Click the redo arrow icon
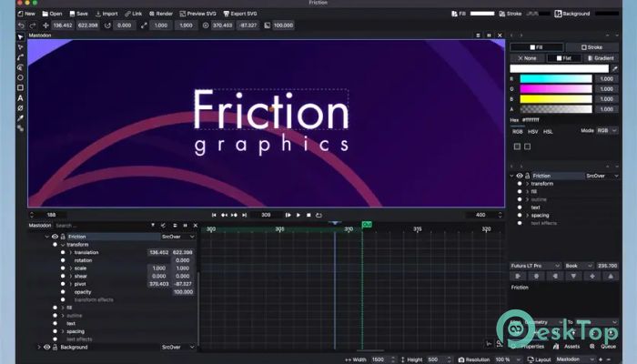The height and width of the screenshot is (364, 637). point(33,25)
